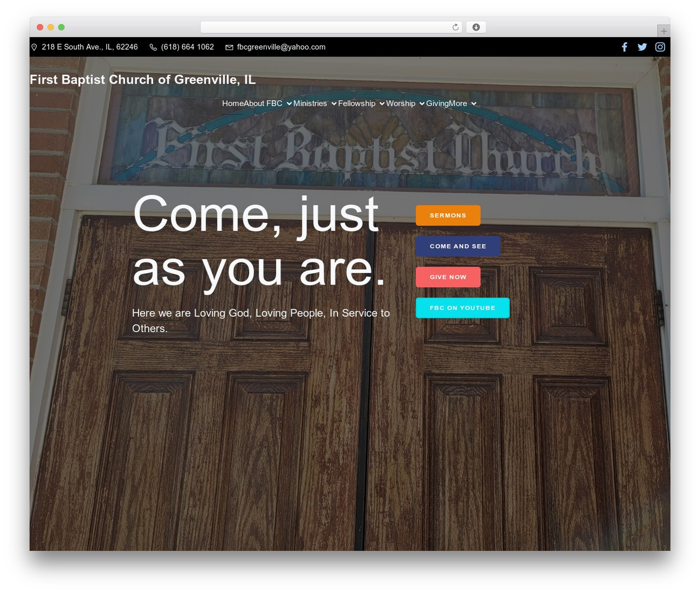Click the COME AND SEE button
The height and width of the screenshot is (593, 700).
point(458,246)
